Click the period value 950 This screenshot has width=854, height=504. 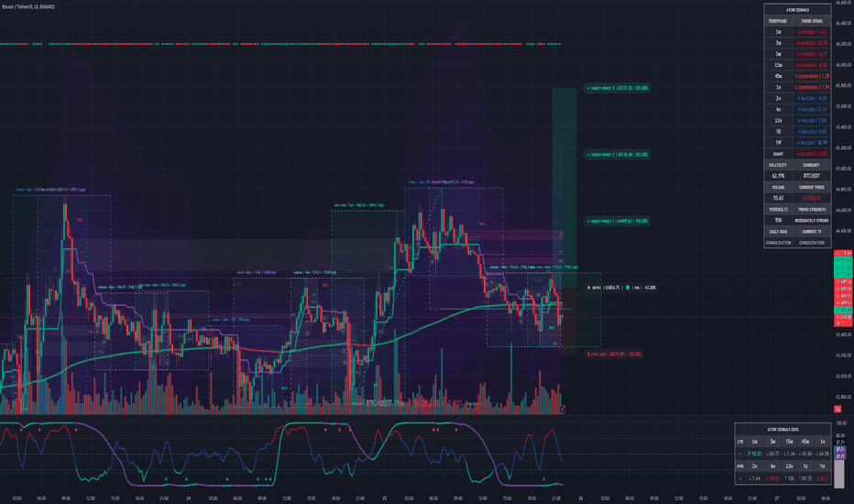[x=778, y=220]
